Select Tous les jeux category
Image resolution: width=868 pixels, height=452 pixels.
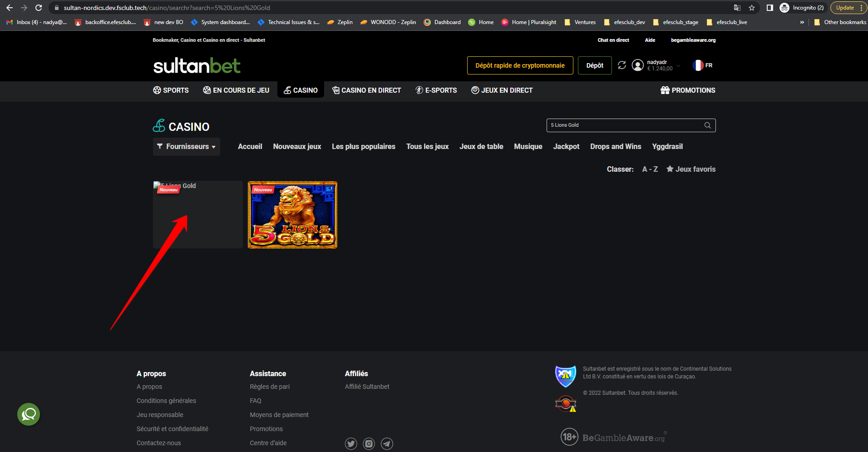[428, 147]
